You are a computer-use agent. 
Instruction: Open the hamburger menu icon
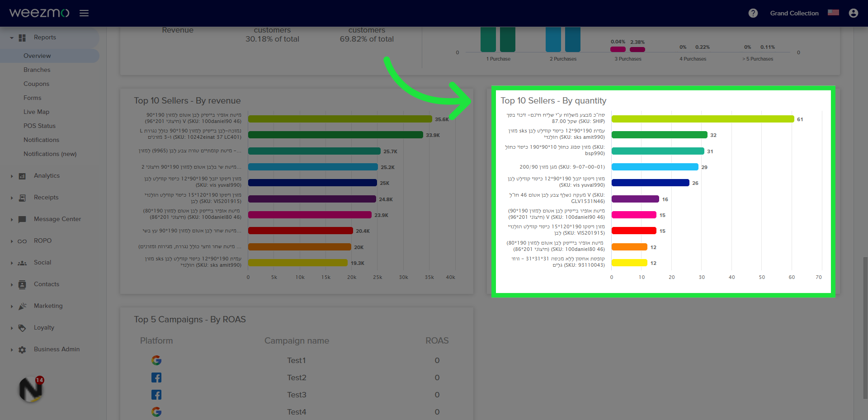click(x=84, y=13)
